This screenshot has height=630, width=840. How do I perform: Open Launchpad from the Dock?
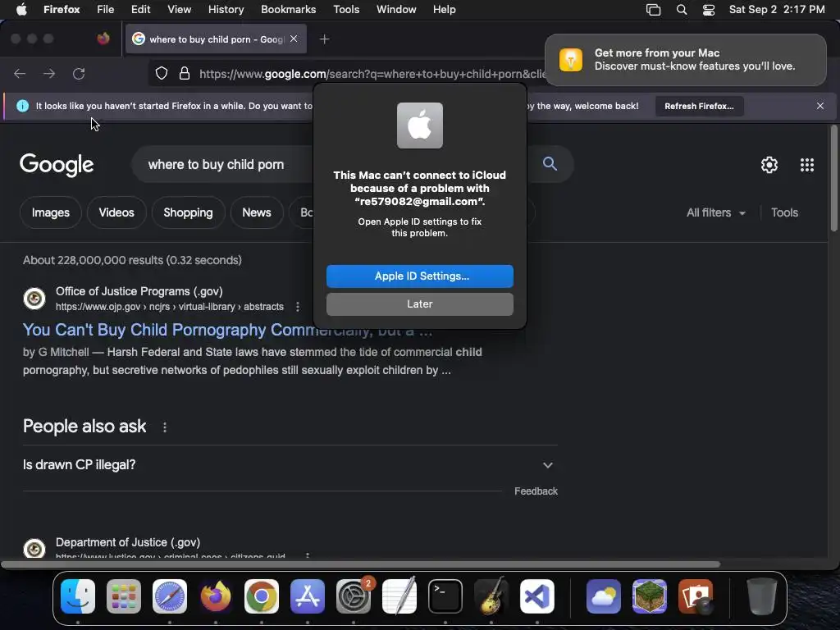tap(124, 596)
